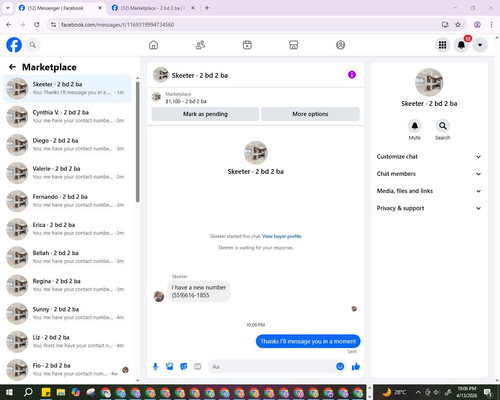Open the Groups profile circle icon

point(340,45)
